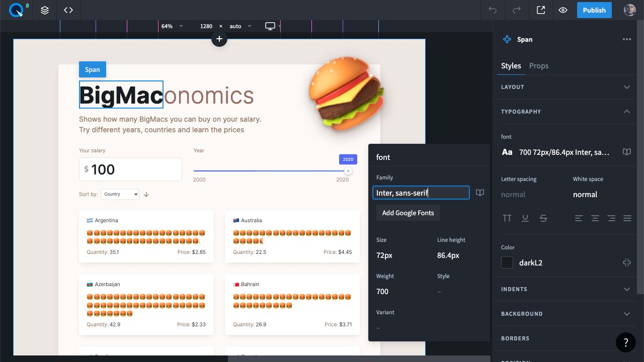644x362 pixels.
Task: Toggle the sort direction arrow
Action: coord(146,194)
